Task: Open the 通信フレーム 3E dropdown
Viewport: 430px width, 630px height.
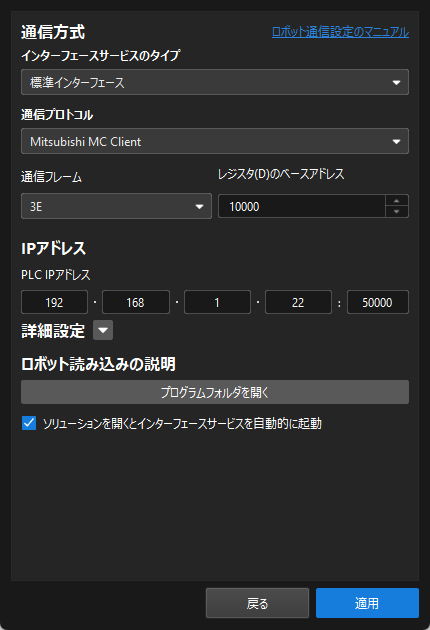Action: pyautogui.click(x=116, y=206)
